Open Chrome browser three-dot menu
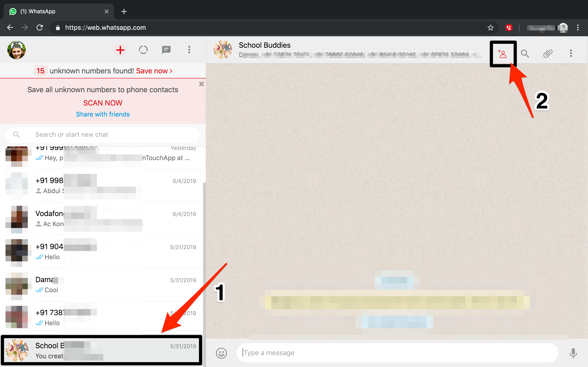This screenshot has width=588, height=367. point(578,28)
